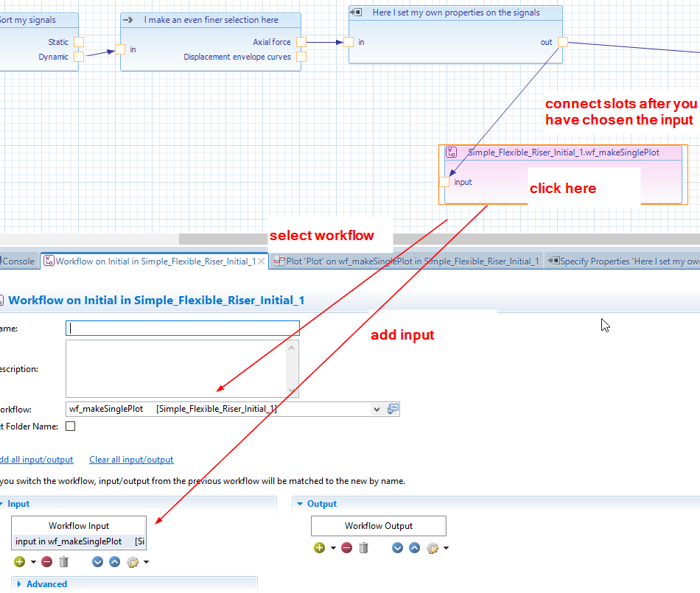Screen dimensions: 700x593
Task: Click the green add button under Workflow Input
Action: click(18, 562)
